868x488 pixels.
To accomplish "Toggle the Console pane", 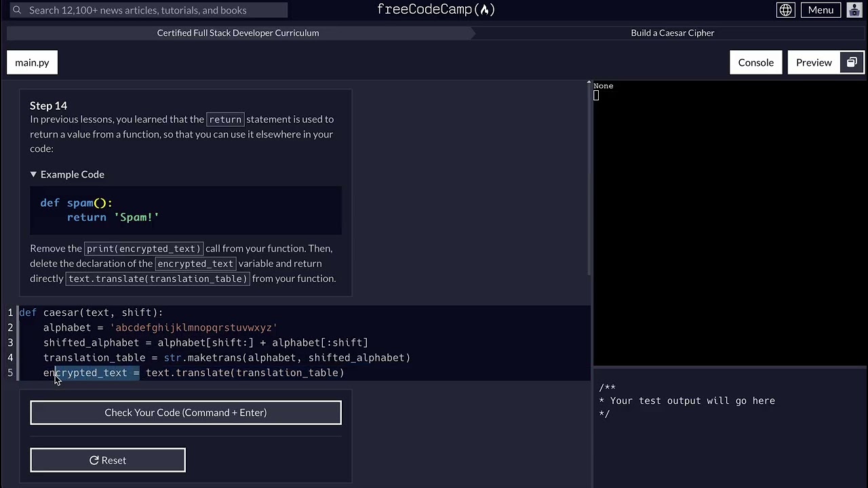I will click(x=755, y=62).
